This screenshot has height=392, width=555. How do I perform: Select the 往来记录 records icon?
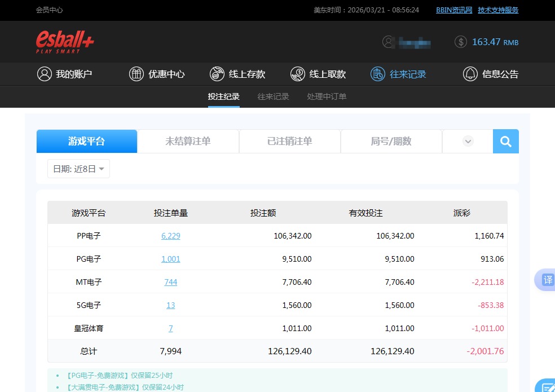coord(377,74)
